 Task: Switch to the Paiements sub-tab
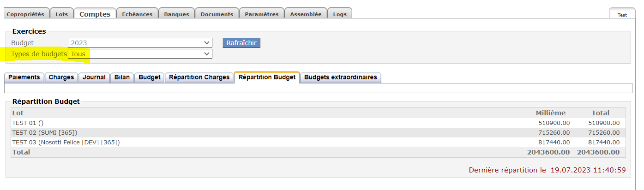(x=24, y=77)
